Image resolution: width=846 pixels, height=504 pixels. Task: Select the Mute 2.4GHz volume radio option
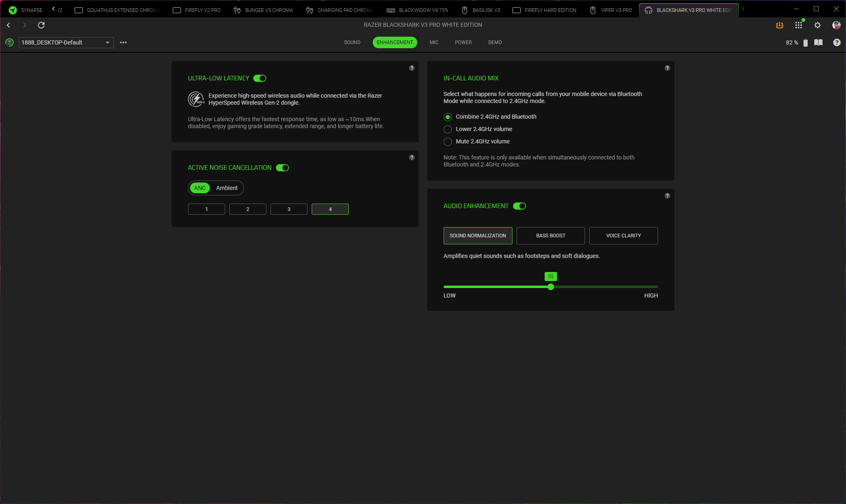coord(448,141)
